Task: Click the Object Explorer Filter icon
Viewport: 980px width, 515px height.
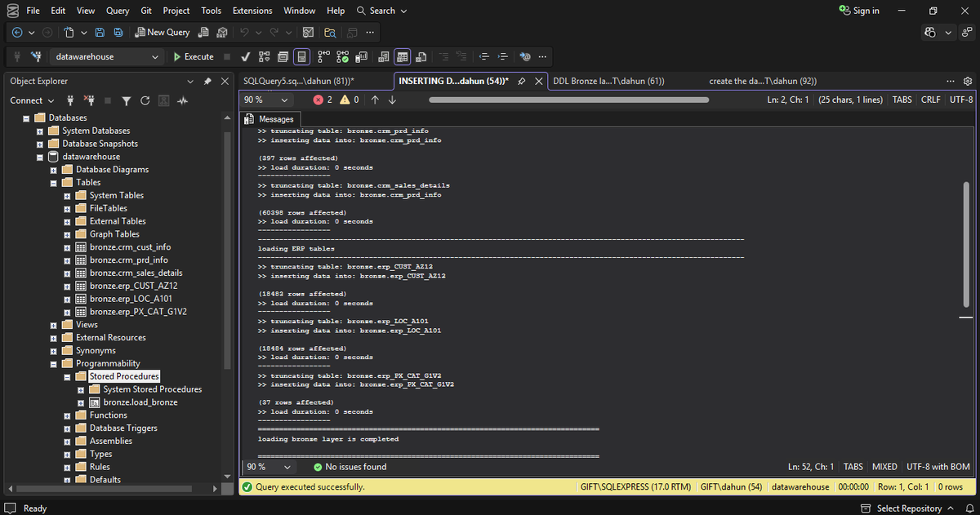Action: coord(127,100)
